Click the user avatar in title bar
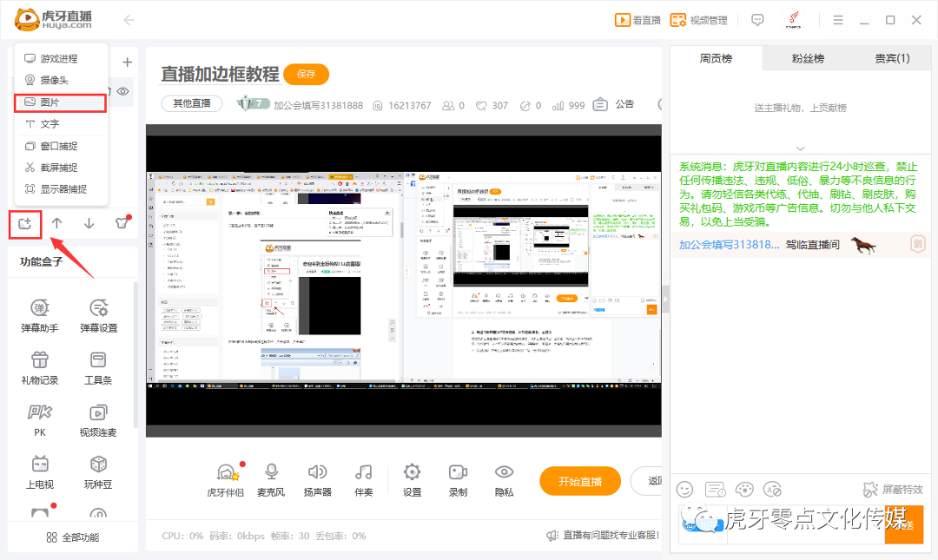 tap(793, 20)
